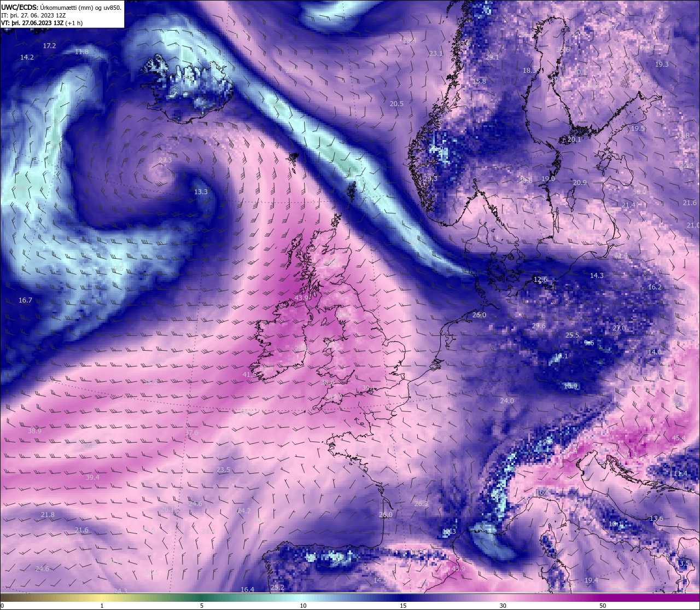Click the 9.6 value label
This screenshot has width=700, height=610.
pyautogui.click(x=589, y=343)
